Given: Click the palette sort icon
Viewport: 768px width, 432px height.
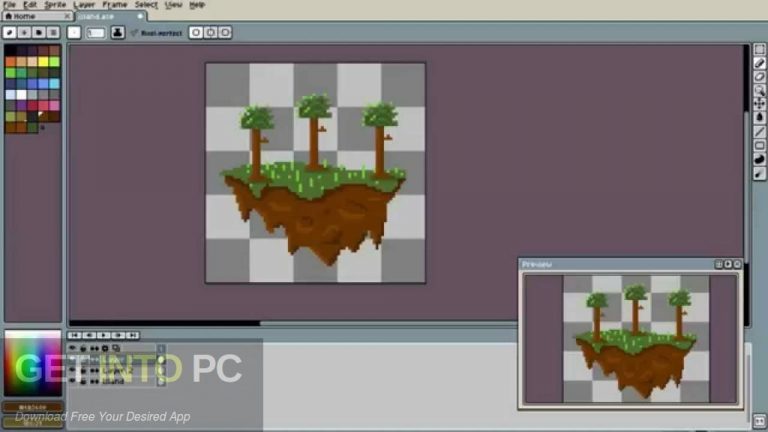Looking at the screenshot, I should (24, 33).
